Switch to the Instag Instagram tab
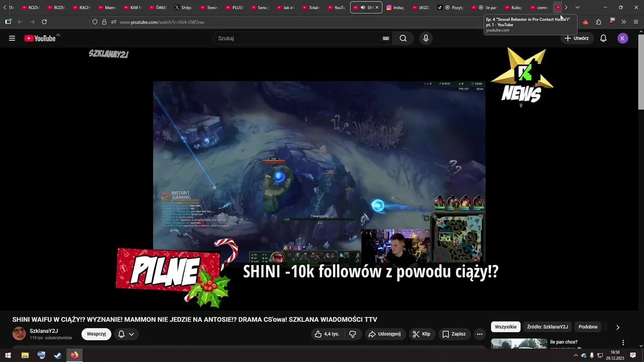This screenshot has width=644, height=362. 395,8
